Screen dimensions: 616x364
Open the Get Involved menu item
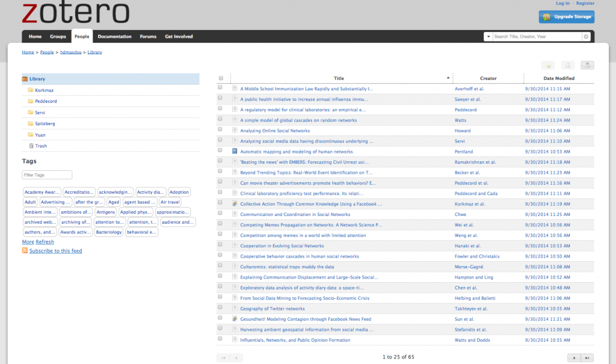coord(179,37)
